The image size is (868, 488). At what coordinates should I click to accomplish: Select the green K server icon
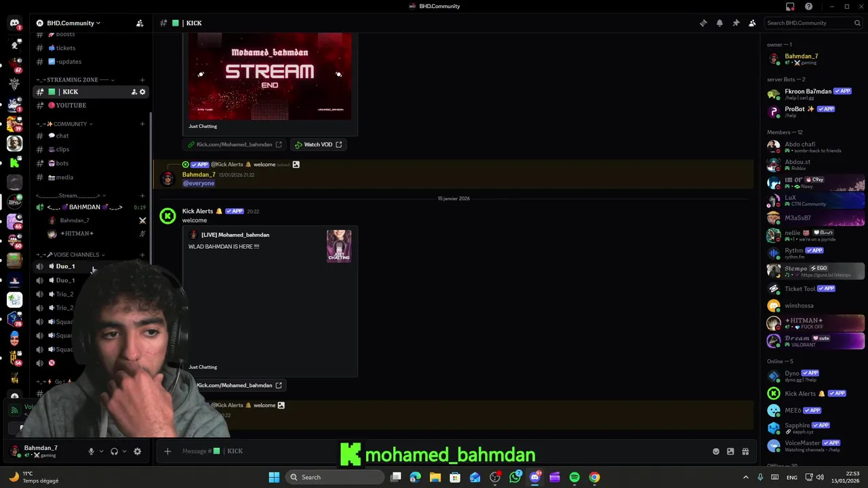14,163
